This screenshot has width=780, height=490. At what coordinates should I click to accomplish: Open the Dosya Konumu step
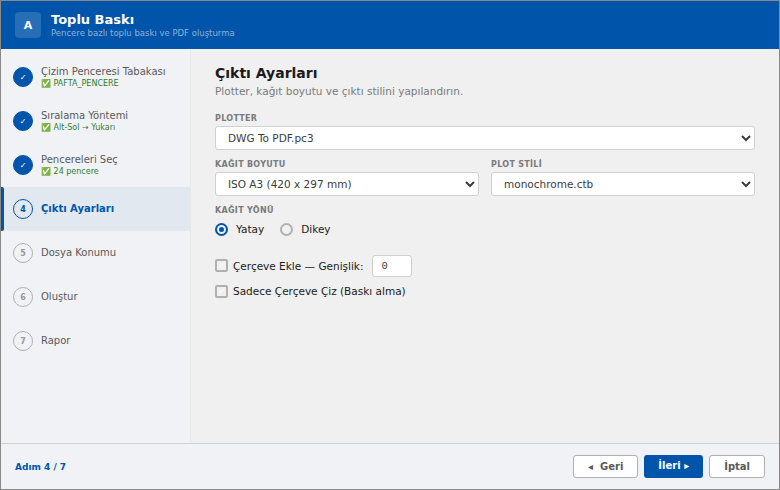[x=96, y=253]
